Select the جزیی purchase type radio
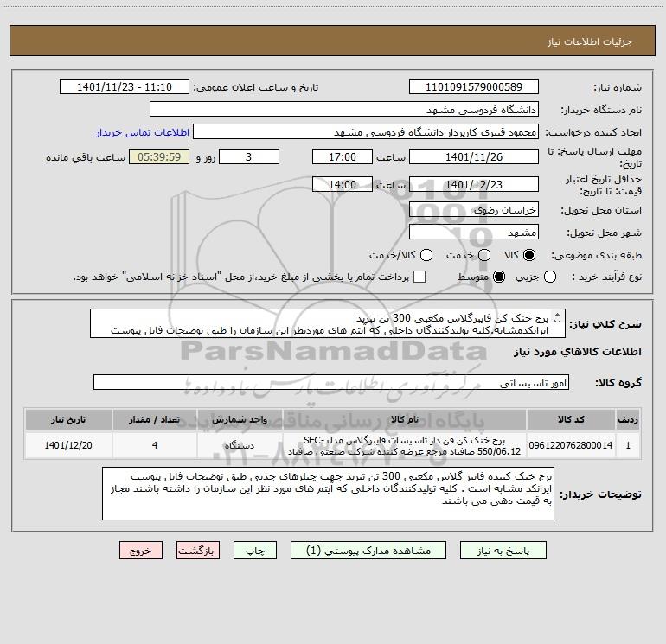The height and width of the screenshot is (644, 666). click(550, 277)
